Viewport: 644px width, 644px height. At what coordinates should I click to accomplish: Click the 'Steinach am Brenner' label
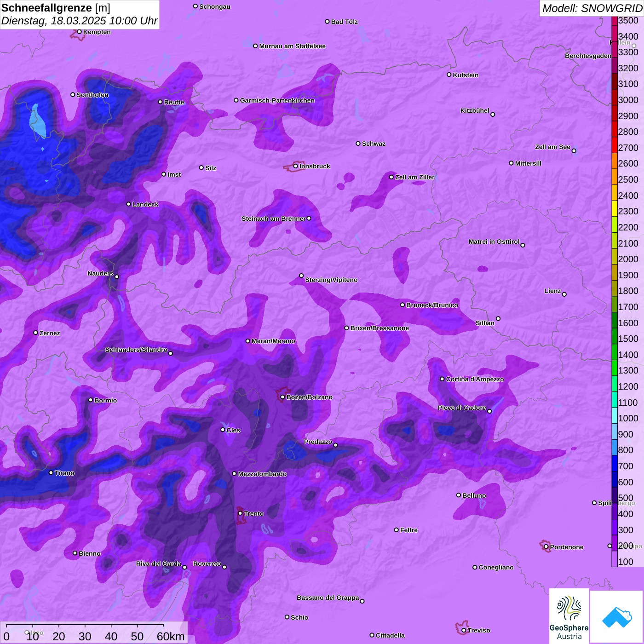point(273,218)
